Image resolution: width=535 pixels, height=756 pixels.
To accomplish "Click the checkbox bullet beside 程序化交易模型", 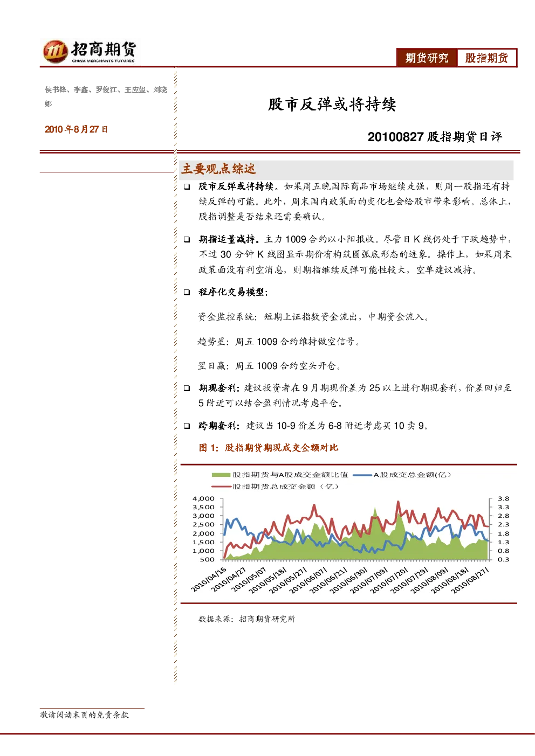I will tap(187, 292).
